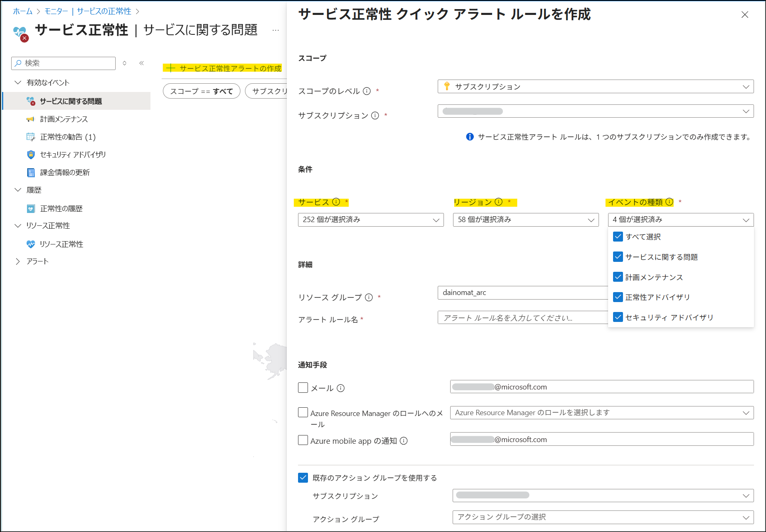The width and height of the screenshot is (766, 532).
Task: Click the search magnifier icon in sidebar
Action: point(18,63)
